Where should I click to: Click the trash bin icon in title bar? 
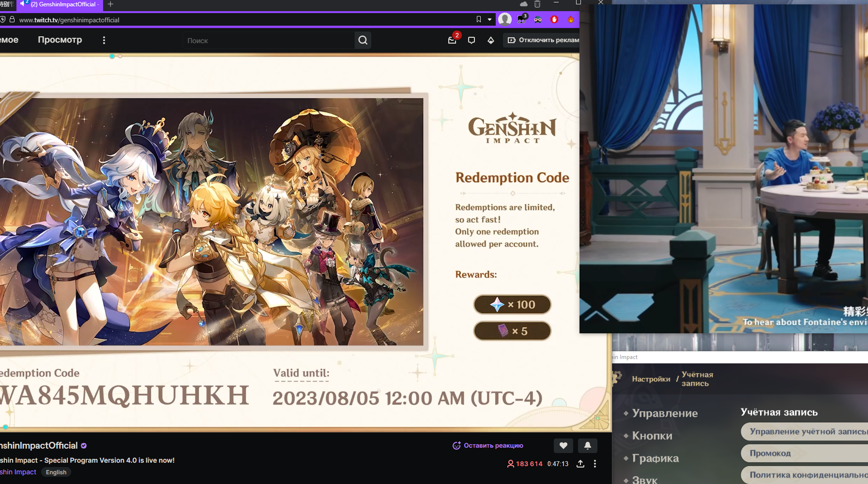537,4
